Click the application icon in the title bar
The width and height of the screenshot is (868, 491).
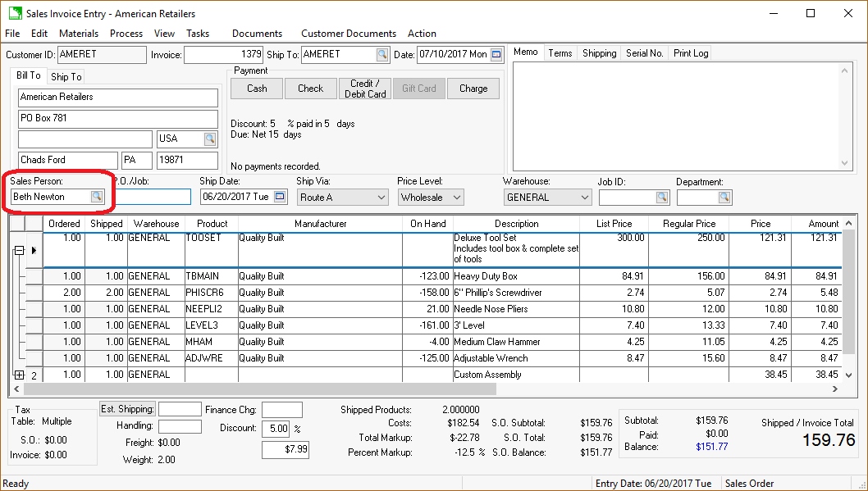tap(15, 13)
